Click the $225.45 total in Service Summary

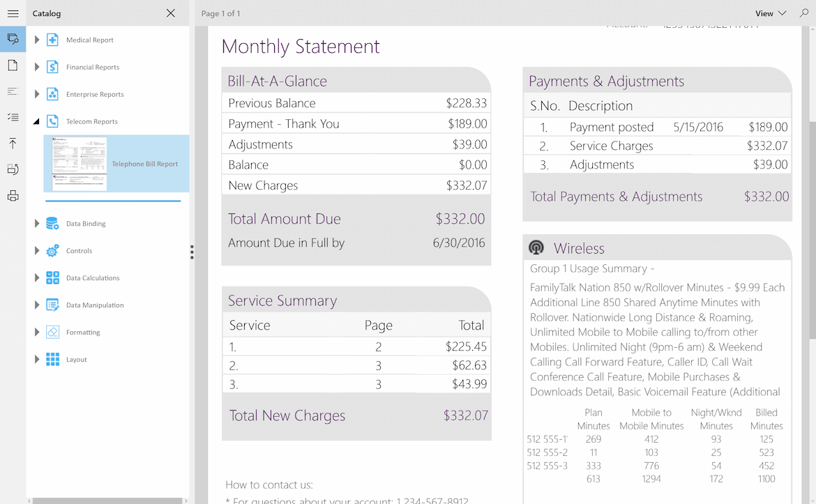[x=466, y=346]
